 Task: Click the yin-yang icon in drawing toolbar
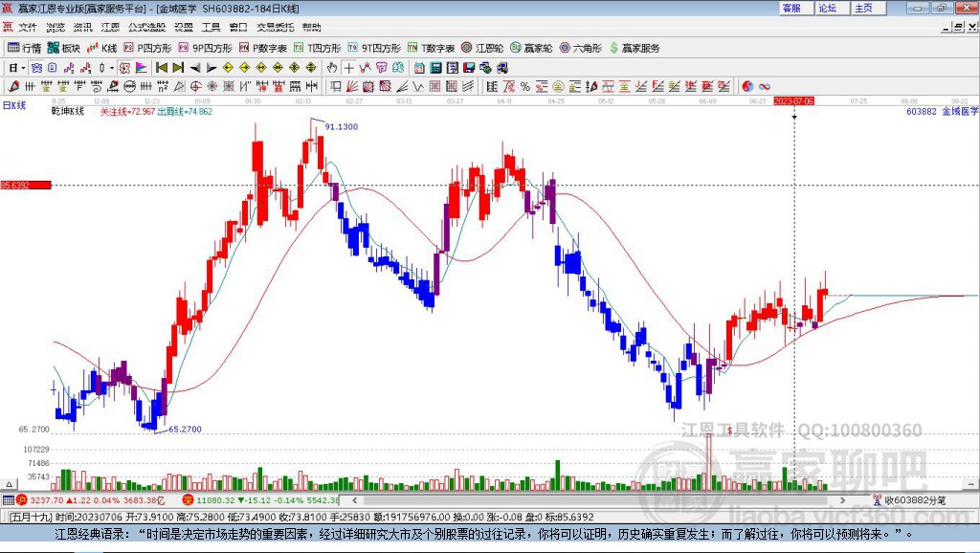tap(747, 86)
